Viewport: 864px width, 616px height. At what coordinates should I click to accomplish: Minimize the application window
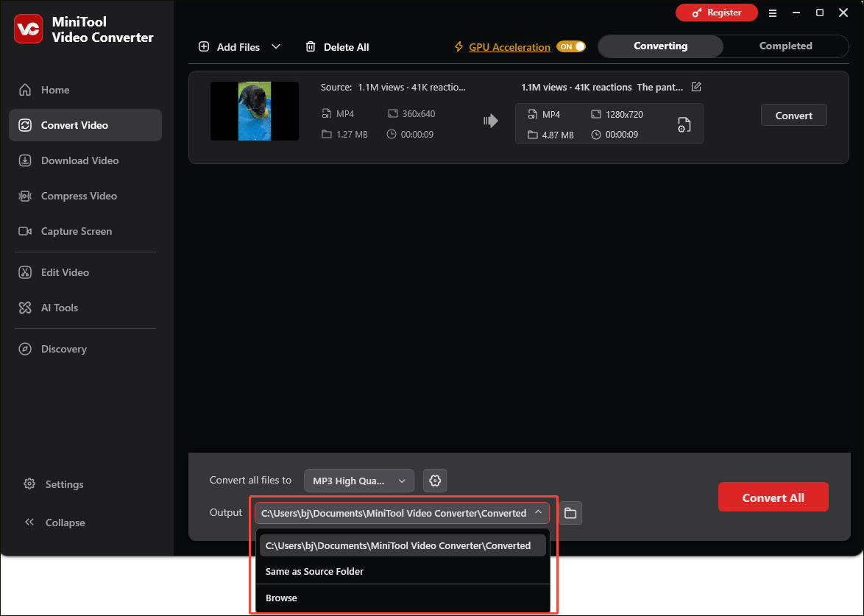click(x=796, y=13)
